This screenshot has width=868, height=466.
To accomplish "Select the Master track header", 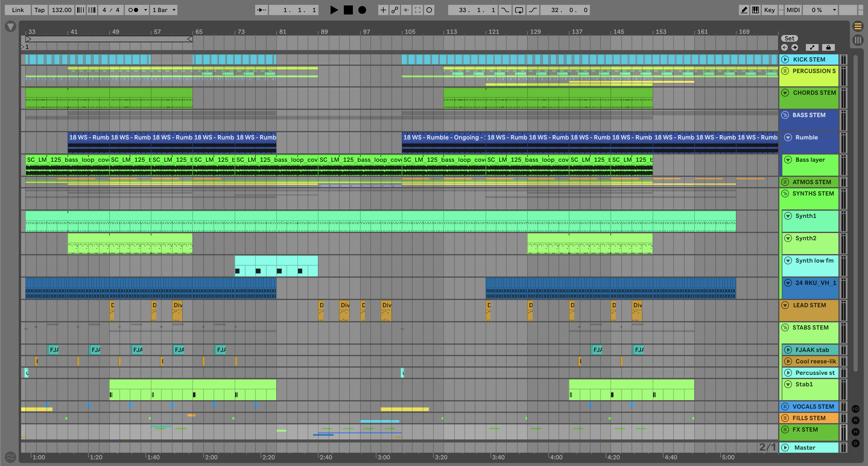I will pos(808,448).
